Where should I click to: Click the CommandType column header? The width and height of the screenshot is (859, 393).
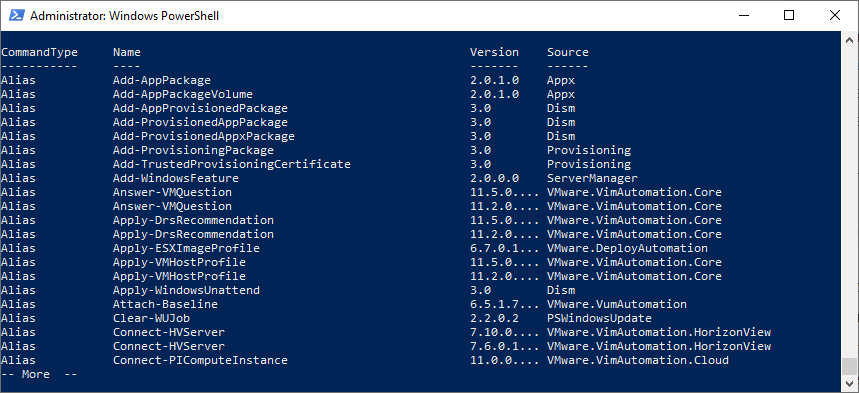click(x=39, y=52)
